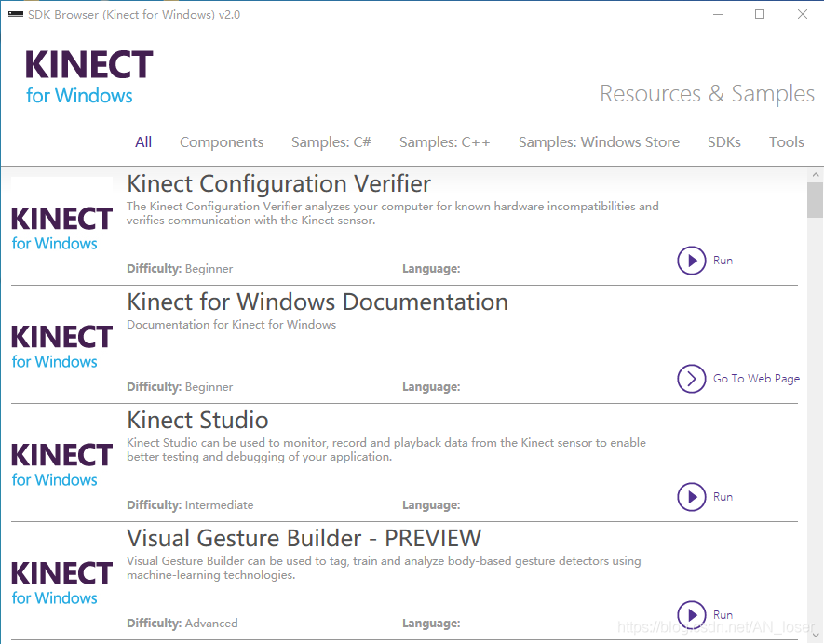Switch to the Components tab
The width and height of the screenshot is (824, 644).
click(222, 141)
